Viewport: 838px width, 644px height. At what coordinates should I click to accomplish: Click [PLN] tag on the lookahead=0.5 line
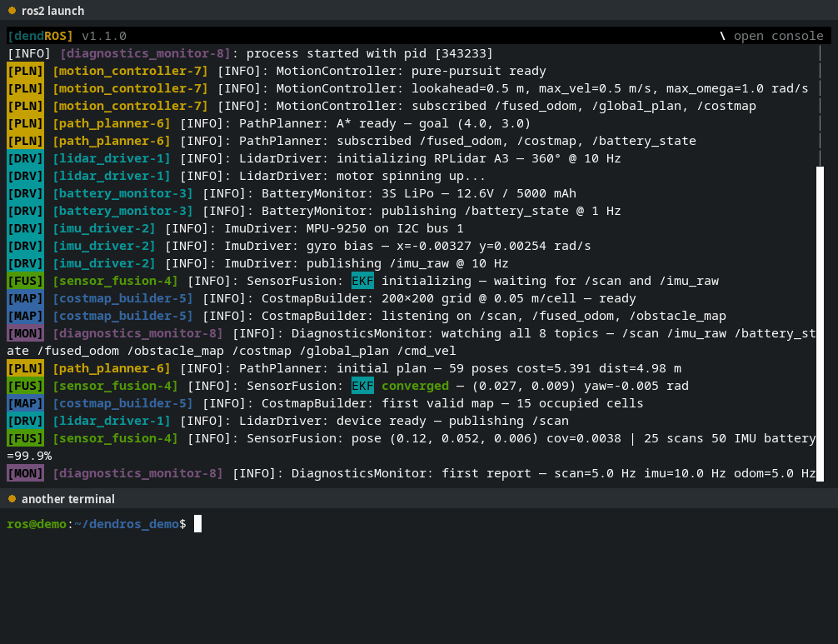coord(25,88)
